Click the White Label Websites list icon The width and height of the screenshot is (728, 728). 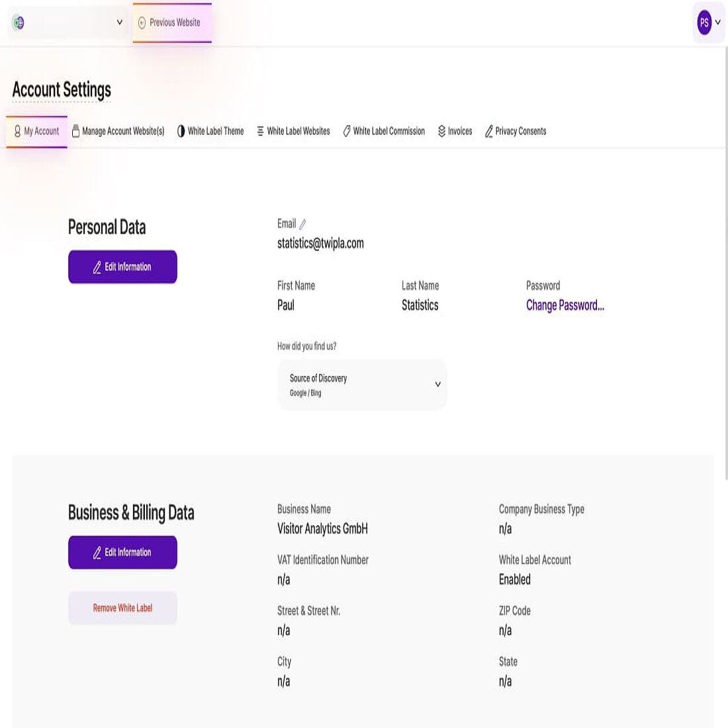[x=259, y=131]
